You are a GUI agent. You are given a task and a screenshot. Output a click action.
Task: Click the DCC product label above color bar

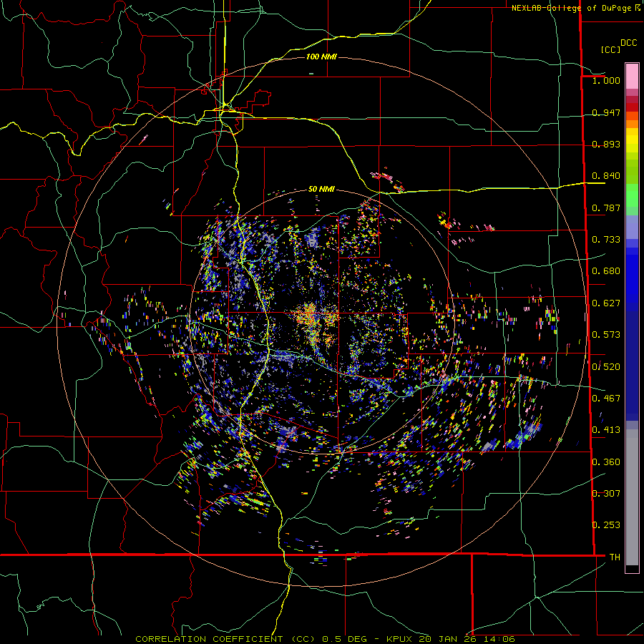pyautogui.click(x=628, y=43)
